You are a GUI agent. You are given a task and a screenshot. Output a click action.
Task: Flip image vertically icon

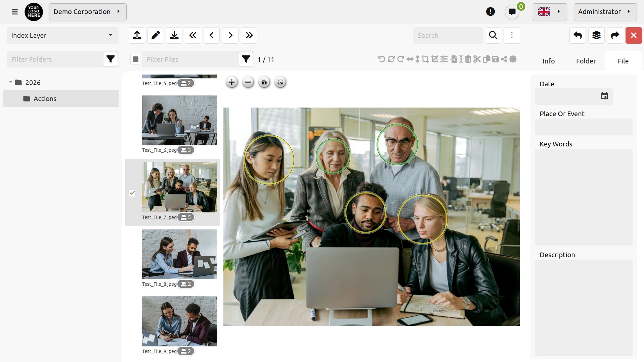point(418,59)
